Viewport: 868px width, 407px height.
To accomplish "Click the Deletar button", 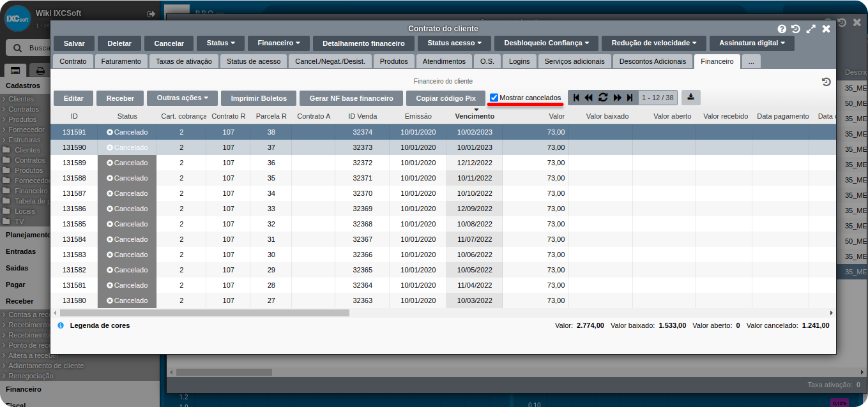I will 119,43.
